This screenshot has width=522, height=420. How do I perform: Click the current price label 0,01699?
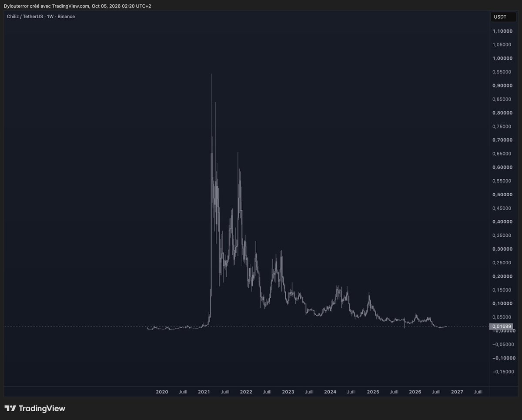[x=502, y=326]
